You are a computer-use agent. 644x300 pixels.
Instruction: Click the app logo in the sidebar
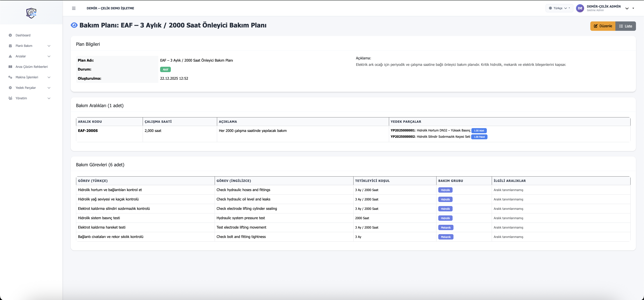(31, 13)
